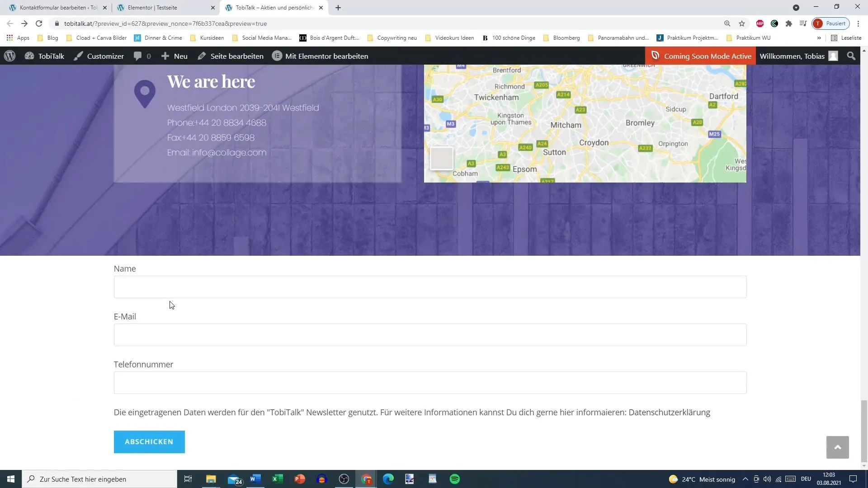Open Microsoft Edge from the taskbar
This screenshot has width=868, height=488.
pos(388,479)
